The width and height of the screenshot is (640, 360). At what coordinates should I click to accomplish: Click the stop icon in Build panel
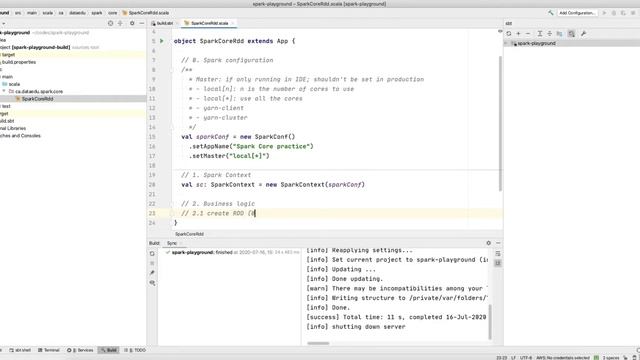click(152, 263)
